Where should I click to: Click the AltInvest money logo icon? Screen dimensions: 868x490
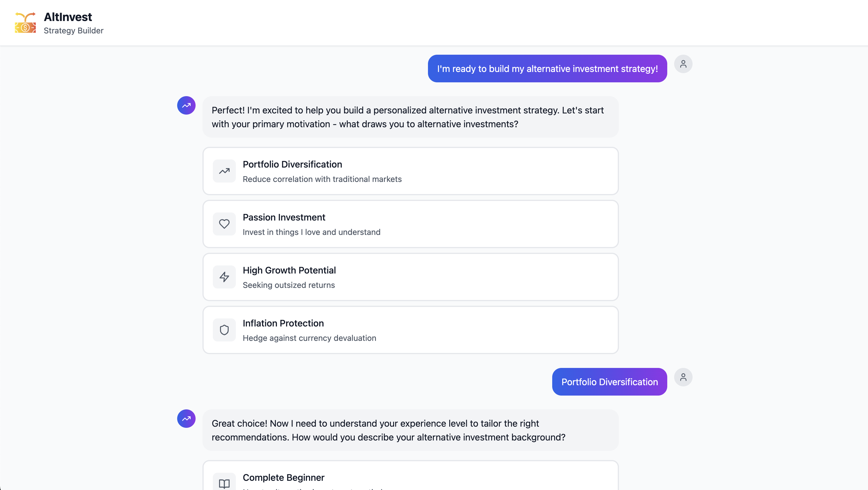(x=25, y=22)
